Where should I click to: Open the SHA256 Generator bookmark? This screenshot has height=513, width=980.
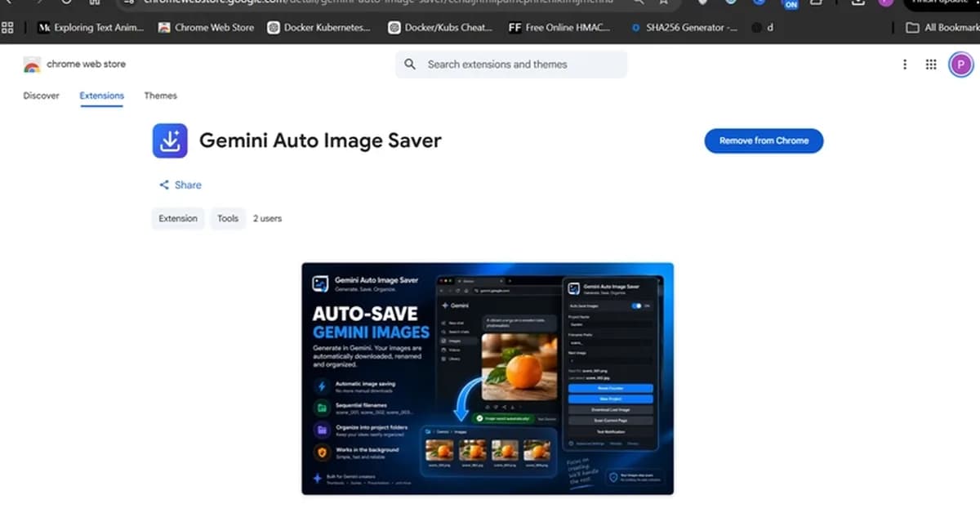[684, 28]
